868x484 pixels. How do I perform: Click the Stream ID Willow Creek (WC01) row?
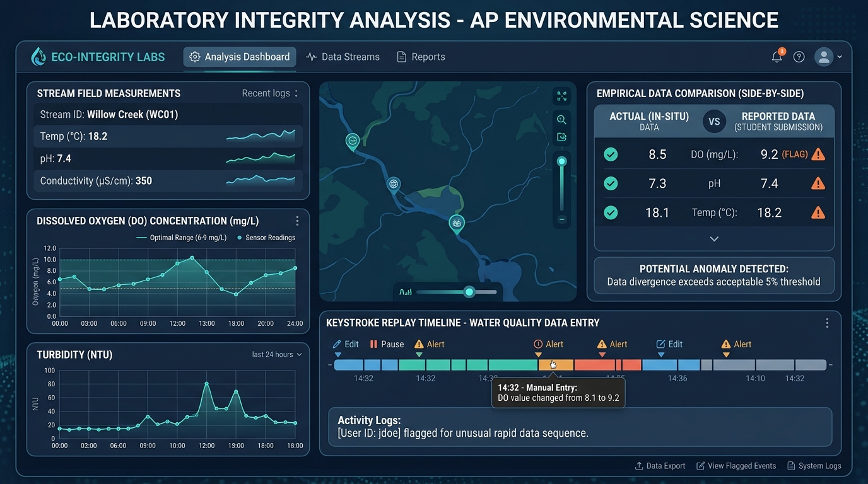(x=168, y=115)
